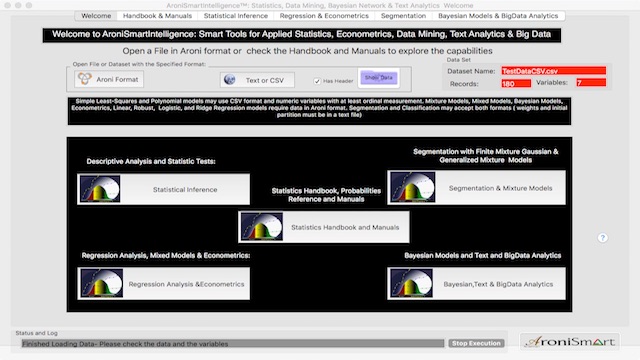Click the Stop Execution button
Viewport: 640px width, 360px height.
[476, 343]
